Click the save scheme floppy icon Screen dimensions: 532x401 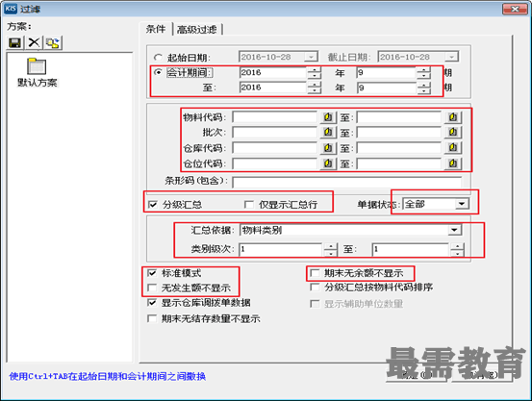15,42
